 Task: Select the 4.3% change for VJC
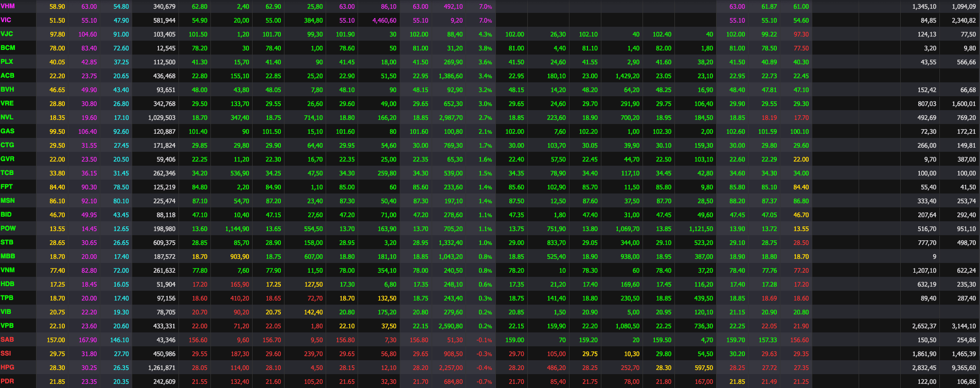(x=485, y=34)
